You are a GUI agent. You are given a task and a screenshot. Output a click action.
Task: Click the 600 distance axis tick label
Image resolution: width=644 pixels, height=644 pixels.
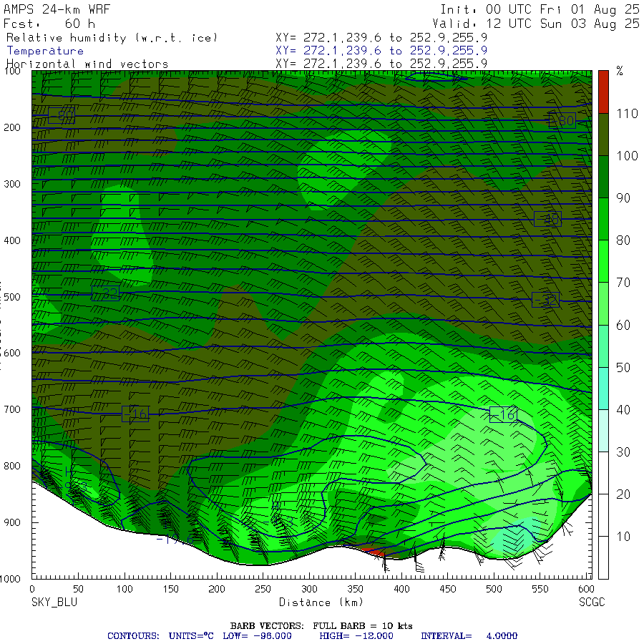click(x=586, y=589)
